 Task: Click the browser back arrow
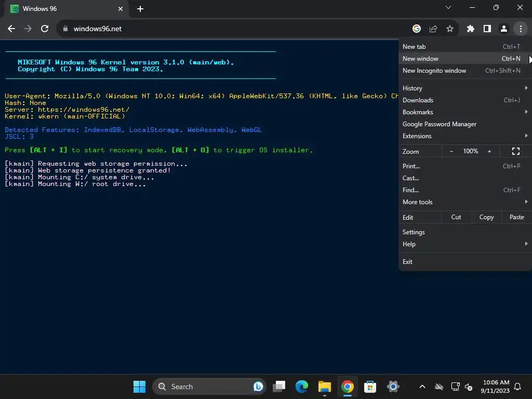coord(11,29)
